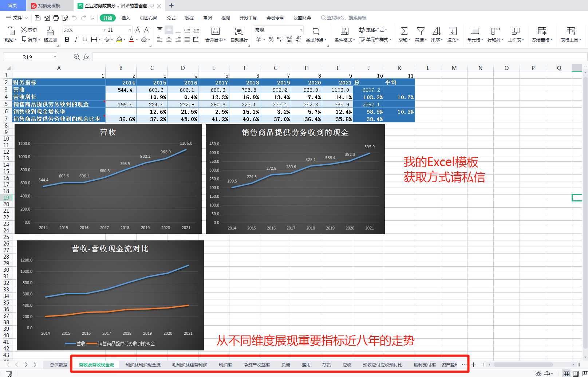Image resolution: width=588 pixels, height=377 pixels.
Task: Click the Borders icon
Action: (x=94, y=39)
